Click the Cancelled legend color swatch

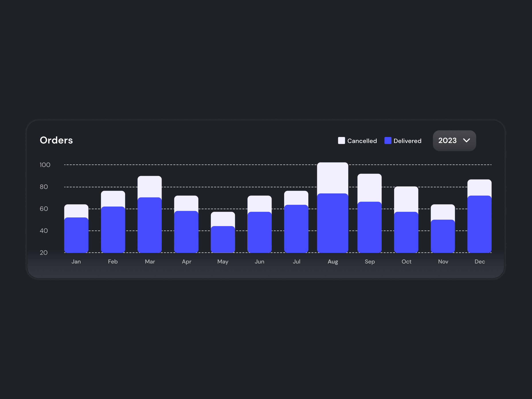[x=342, y=141]
